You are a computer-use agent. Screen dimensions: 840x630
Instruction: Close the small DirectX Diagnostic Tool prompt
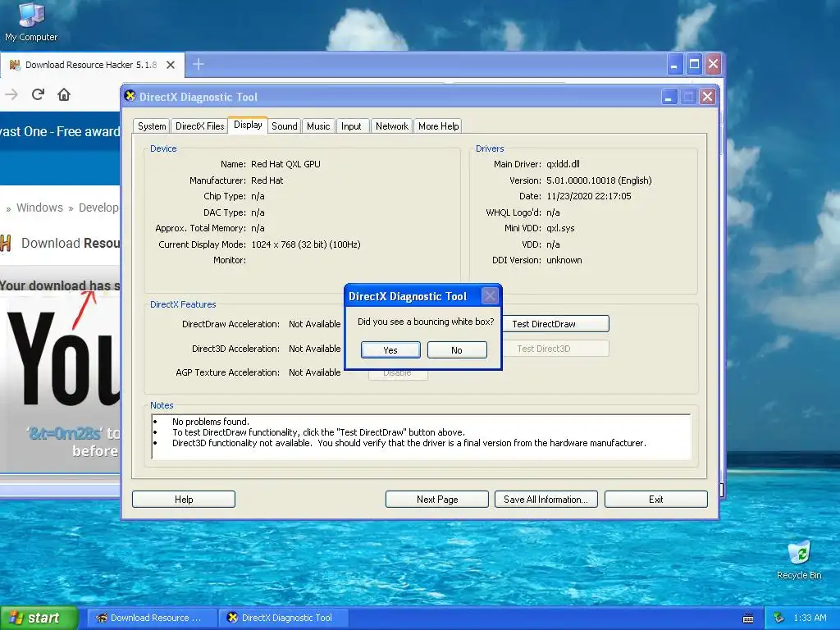(491, 295)
